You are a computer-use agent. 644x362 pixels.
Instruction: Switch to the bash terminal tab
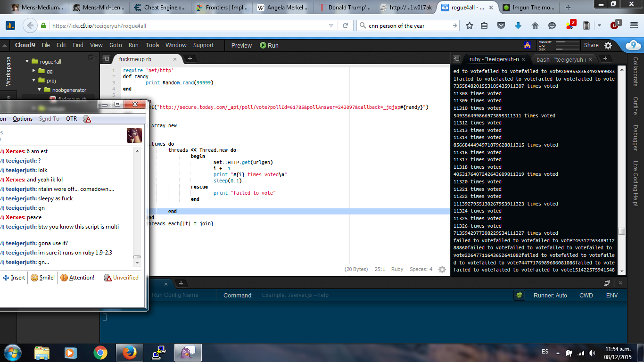[x=561, y=59]
